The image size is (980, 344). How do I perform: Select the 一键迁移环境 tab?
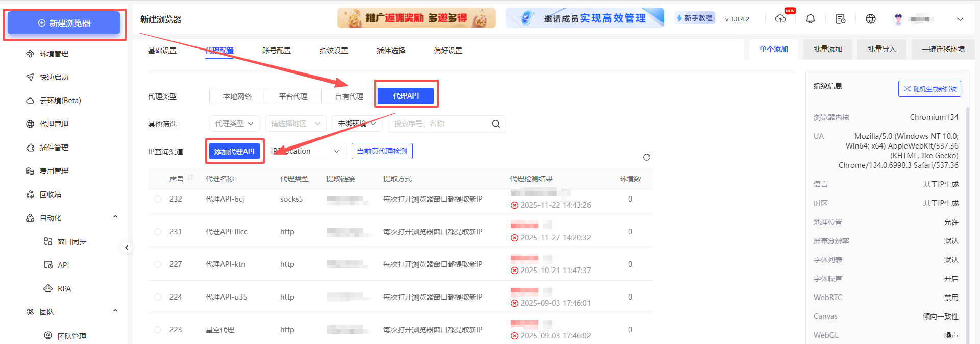coord(943,50)
